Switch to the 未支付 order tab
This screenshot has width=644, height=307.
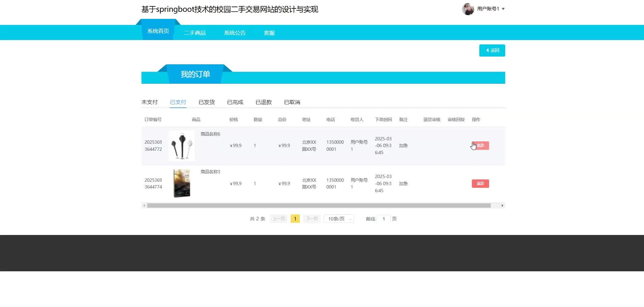click(x=150, y=102)
